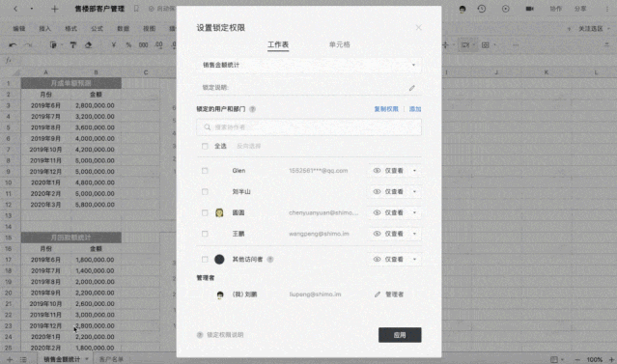The height and width of the screenshot is (364, 617).
Task: Switch to the 单元格 tab
Action: 340,44
